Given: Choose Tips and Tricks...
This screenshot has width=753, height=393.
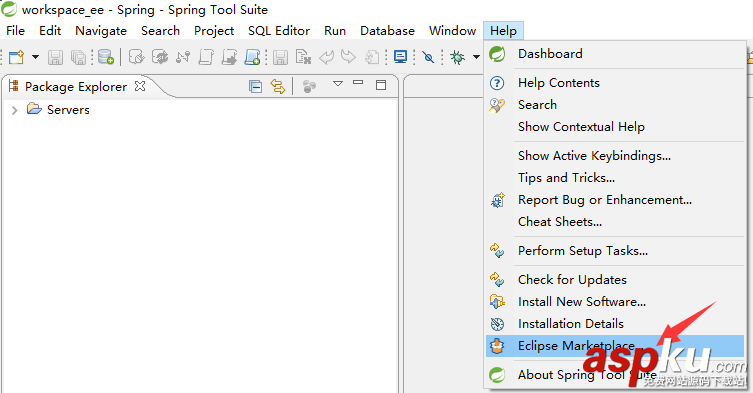Looking at the screenshot, I should click(x=615, y=178).
